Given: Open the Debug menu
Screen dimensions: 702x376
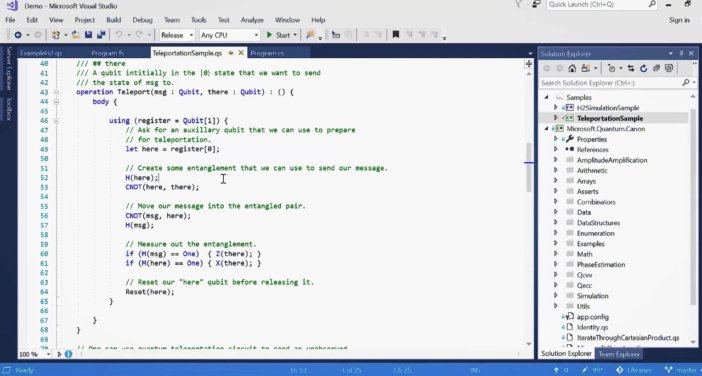Looking at the screenshot, I should tap(142, 20).
